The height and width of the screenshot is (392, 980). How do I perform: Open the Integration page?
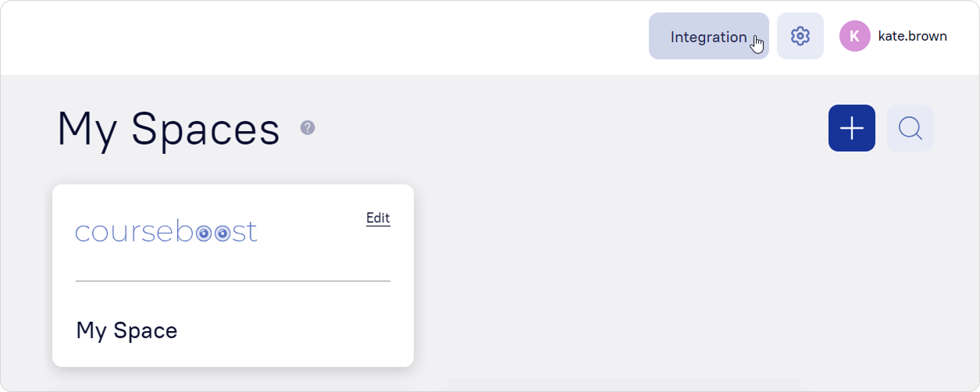(x=708, y=36)
